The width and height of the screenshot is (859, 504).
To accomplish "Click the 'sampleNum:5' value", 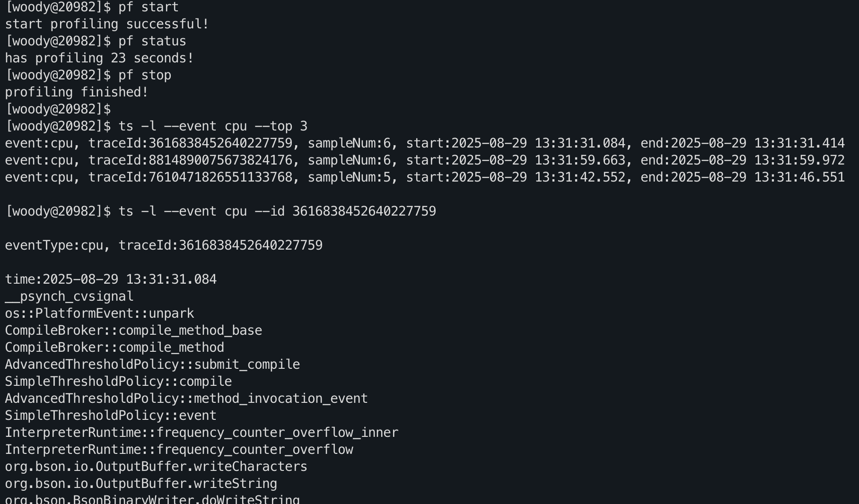I will coord(349,177).
